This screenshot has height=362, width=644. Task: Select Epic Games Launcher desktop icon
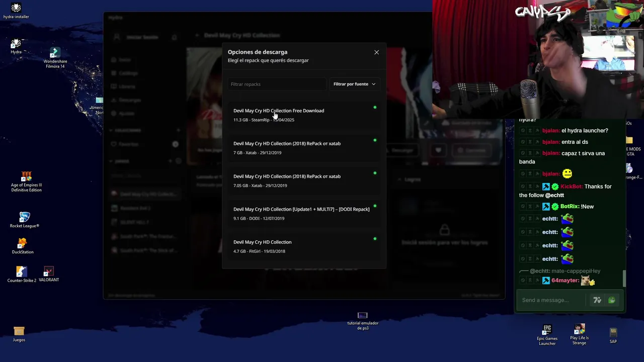[x=547, y=335]
